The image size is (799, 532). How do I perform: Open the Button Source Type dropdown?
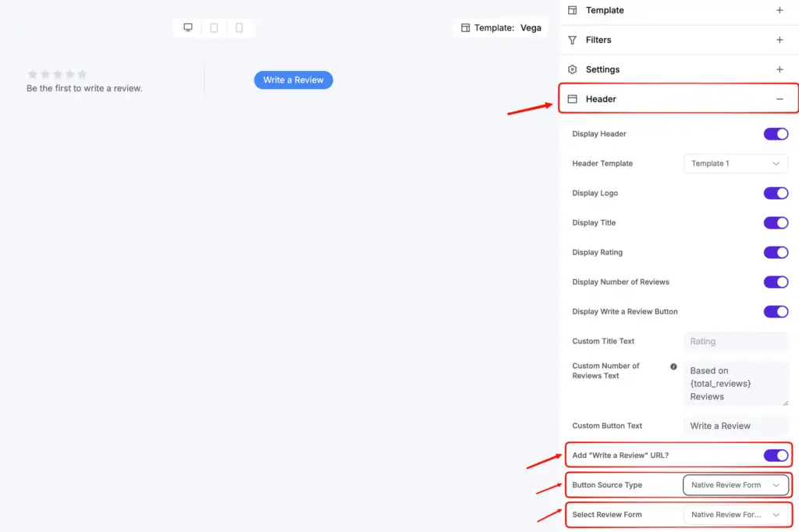(734, 484)
